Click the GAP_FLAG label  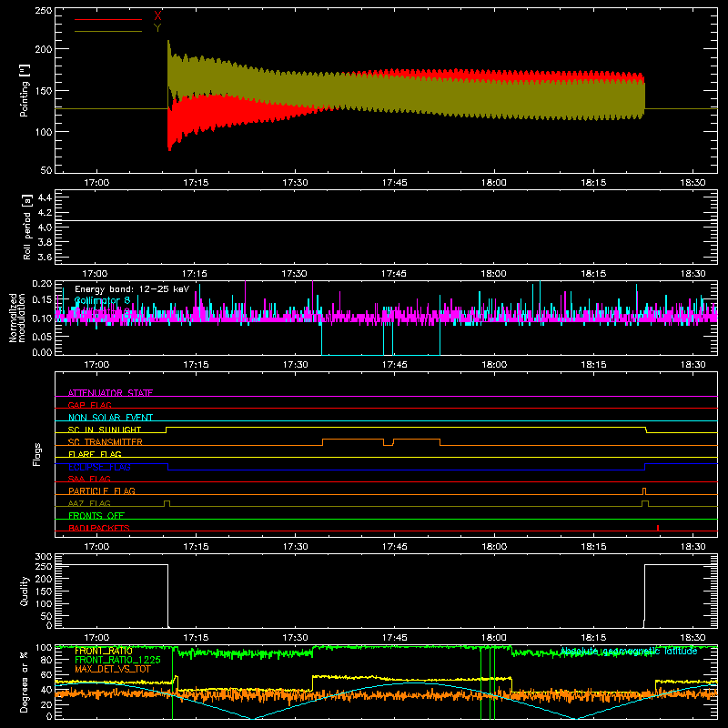tap(89, 405)
